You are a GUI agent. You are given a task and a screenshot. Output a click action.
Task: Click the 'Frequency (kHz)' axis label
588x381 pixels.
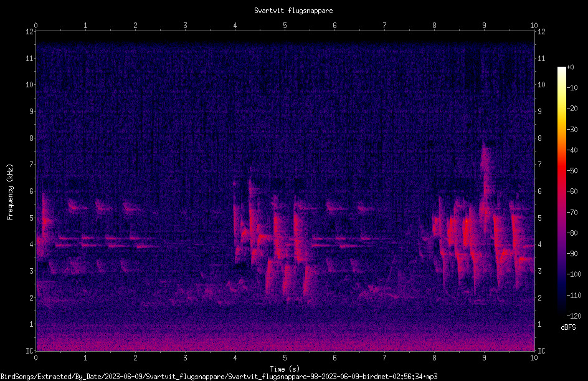[10, 192]
